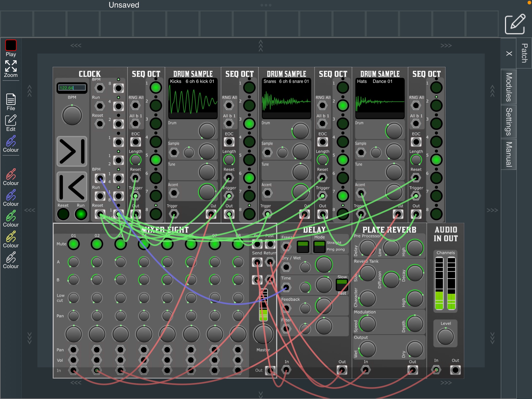This screenshot has height=399, width=532.
Task: Click the Audio In Out Out jack
Action: (x=455, y=370)
